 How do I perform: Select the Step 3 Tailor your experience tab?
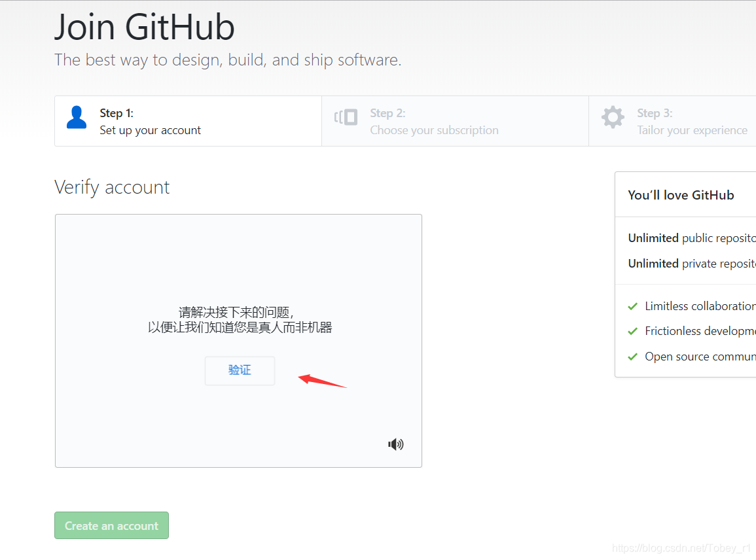click(x=673, y=121)
